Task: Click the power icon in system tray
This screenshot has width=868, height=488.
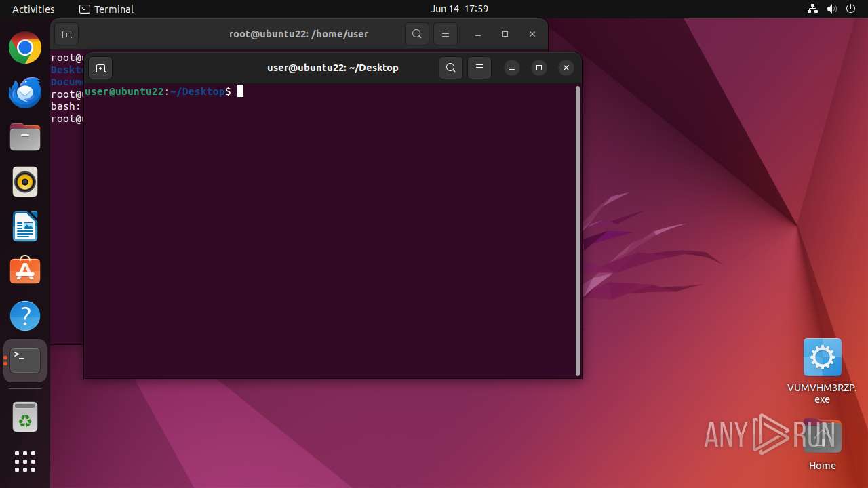Action: pos(851,9)
